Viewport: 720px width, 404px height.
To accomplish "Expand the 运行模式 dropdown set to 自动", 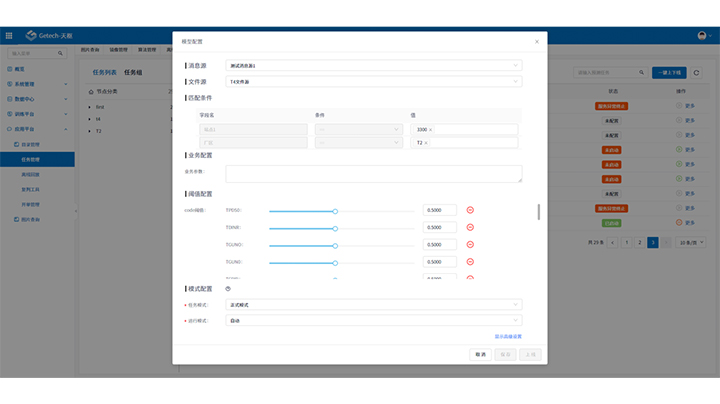I will click(374, 320).
